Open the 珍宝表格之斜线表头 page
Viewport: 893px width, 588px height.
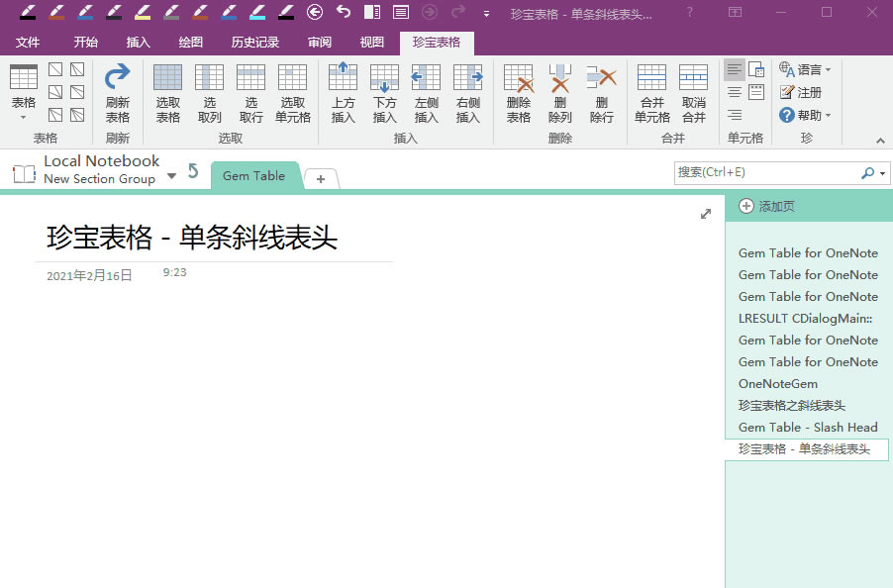click(792, 405)
